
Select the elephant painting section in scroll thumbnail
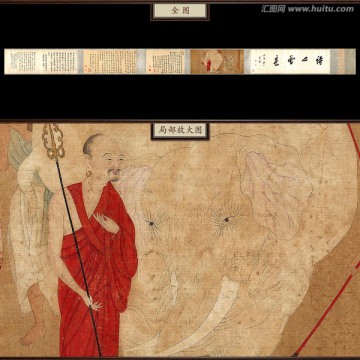217,62
